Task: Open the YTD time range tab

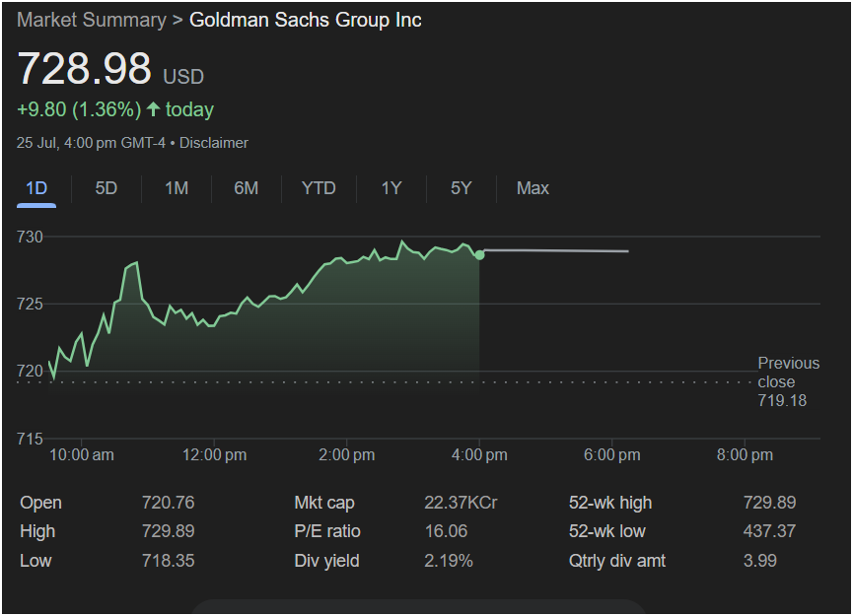Action: [x=319, y=188]
